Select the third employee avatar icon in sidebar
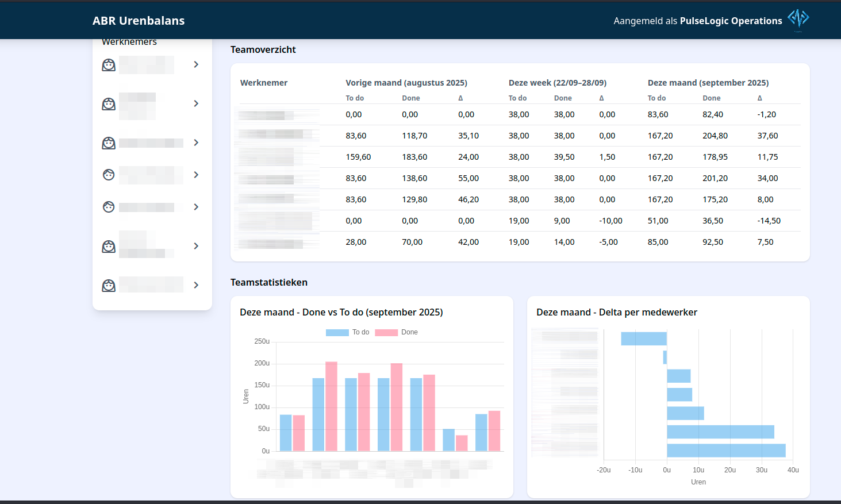 coord(109,143)
